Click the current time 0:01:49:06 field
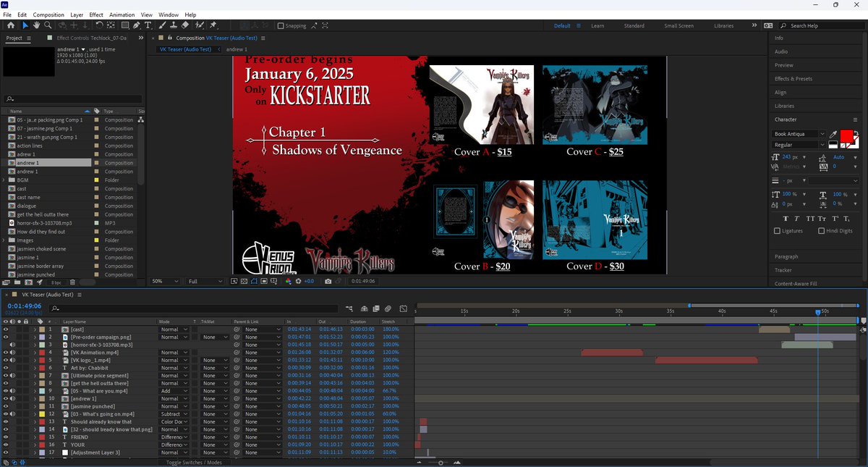Screen dimensions: 868x467 [x=25, y=306]
